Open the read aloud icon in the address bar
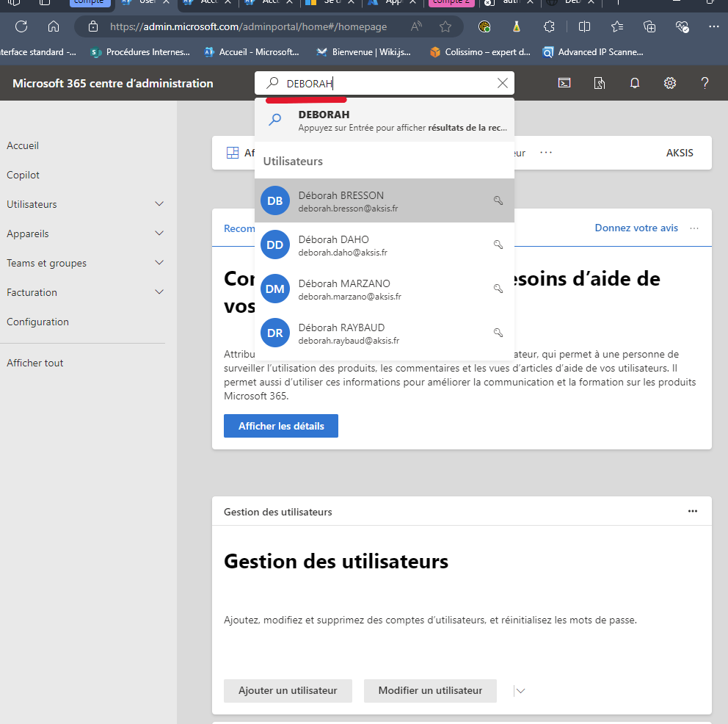 pos(416,26)
